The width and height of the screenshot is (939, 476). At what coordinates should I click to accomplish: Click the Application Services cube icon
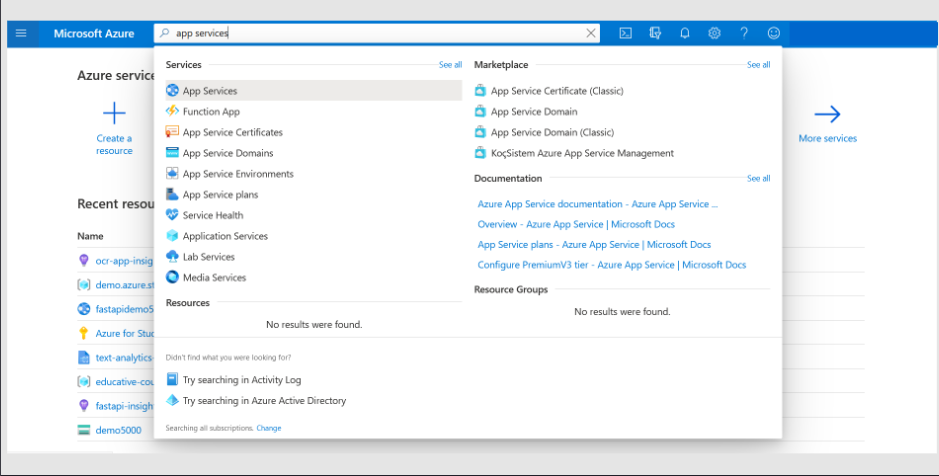[x=172, y=235]
